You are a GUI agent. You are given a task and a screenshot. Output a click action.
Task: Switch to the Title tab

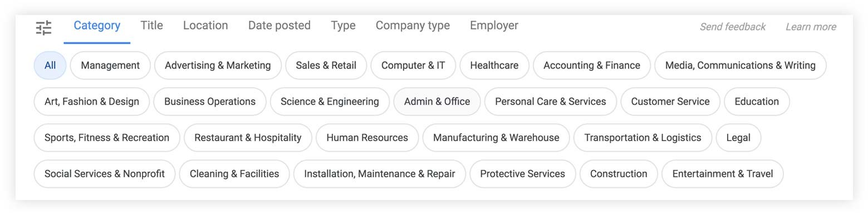coord(151,26)
